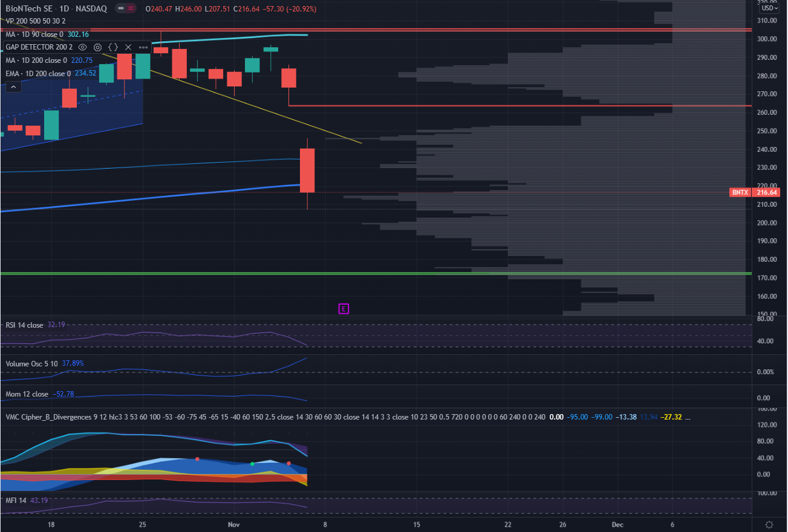
Task: Toggle visibility of GAP DETECTOR indicator
Action: pyautogui.click(x=82, y=47)
